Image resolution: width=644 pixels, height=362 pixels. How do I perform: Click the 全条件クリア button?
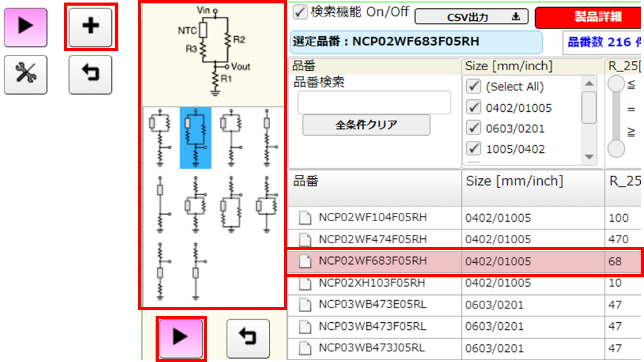coord(366,124)
